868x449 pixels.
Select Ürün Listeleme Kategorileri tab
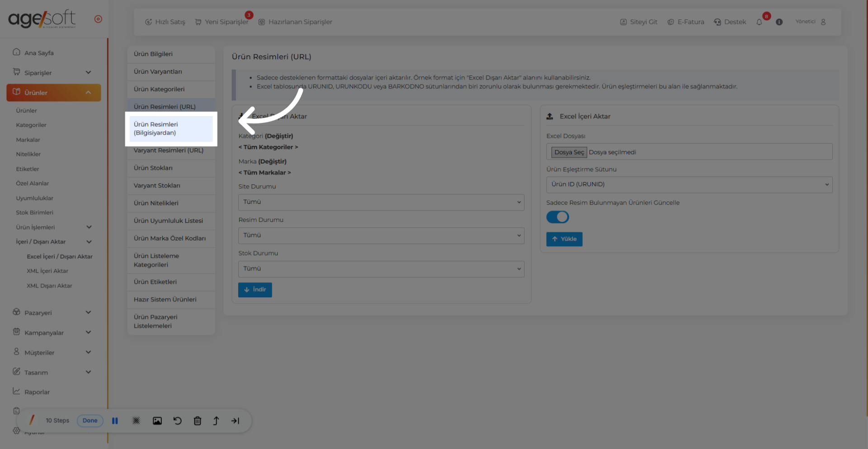171,260
